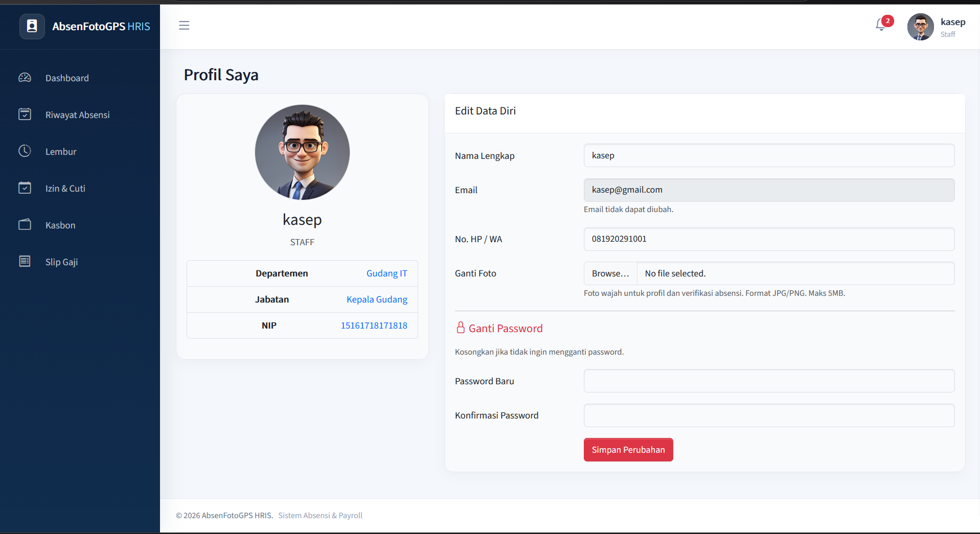Open notifications via the bell icon
980x534 pixels.
point(881,25)
